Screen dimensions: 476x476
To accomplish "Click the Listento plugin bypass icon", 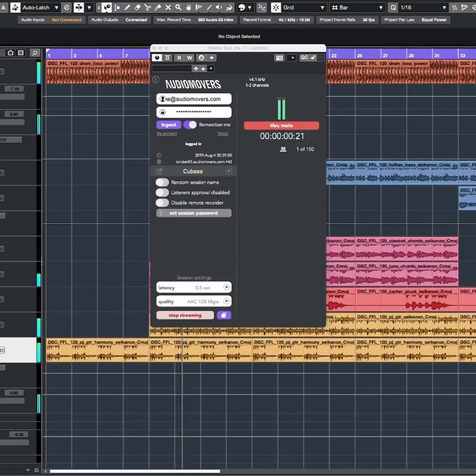I will click(x=167, y=58).
